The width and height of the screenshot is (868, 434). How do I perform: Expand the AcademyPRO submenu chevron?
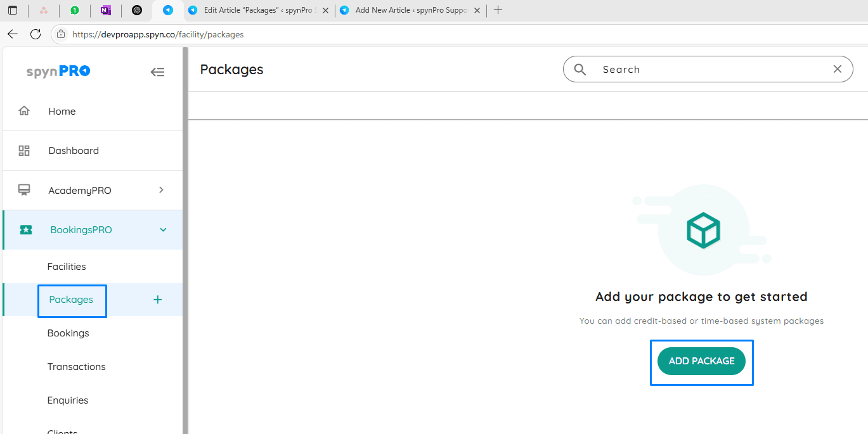coord(161,190)
